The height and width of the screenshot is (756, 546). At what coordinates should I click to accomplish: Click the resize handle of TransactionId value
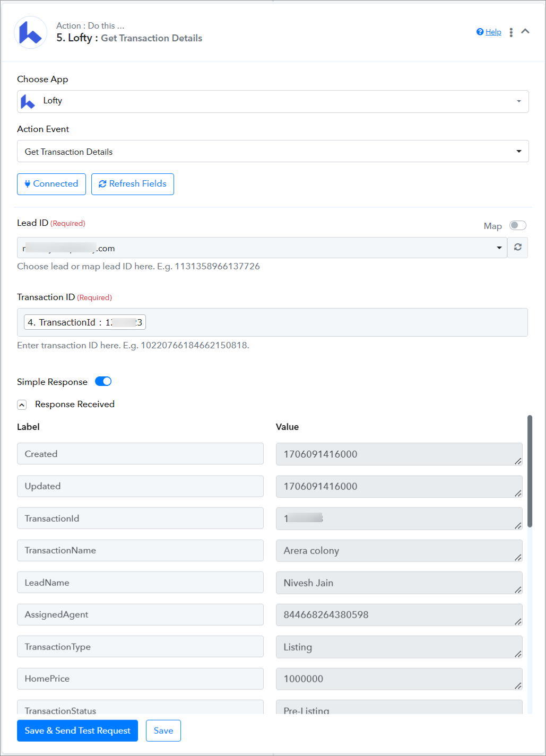(518, 525)
